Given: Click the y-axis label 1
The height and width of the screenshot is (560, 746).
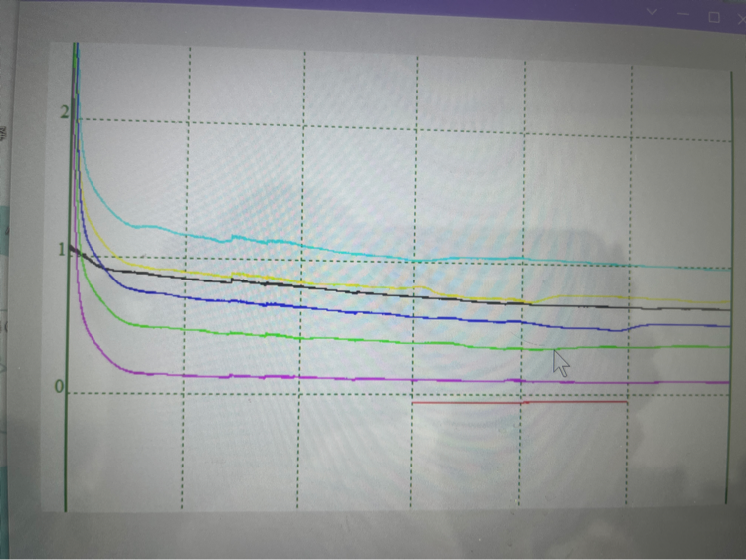Looking at the screenshot, I should 62,250.
